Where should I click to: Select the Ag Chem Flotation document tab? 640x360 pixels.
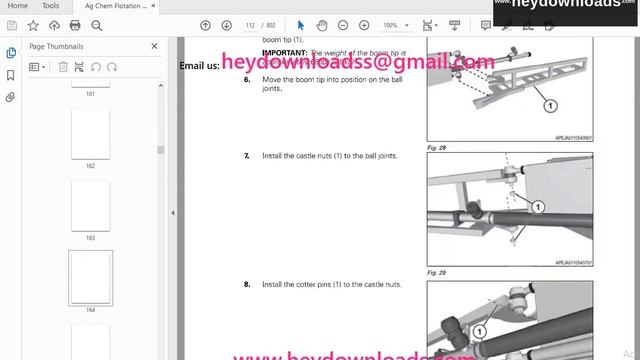tap(116, 6)
